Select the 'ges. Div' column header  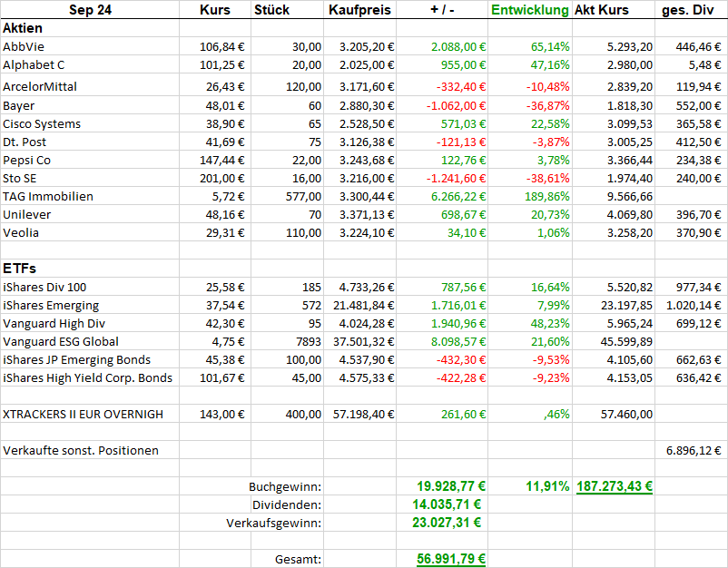click(x=690, y=10)
